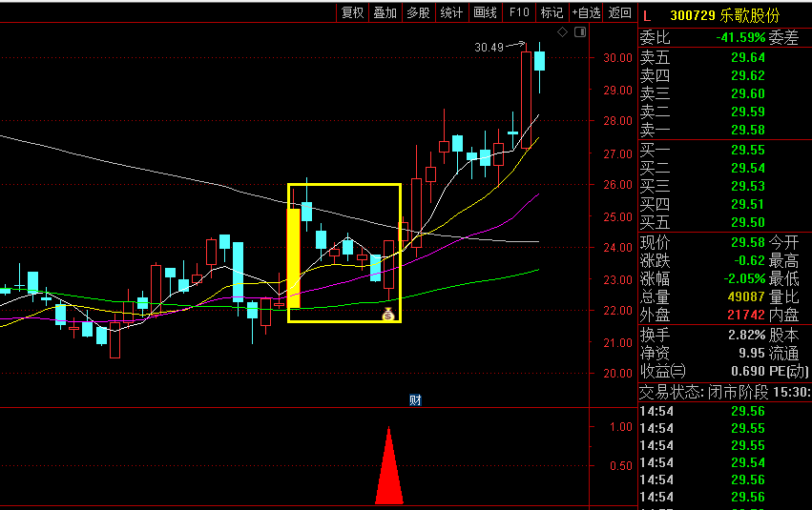812x510 pixels.
Task: Click the 涨幅 value -2.05%
Action: [744, 278]
